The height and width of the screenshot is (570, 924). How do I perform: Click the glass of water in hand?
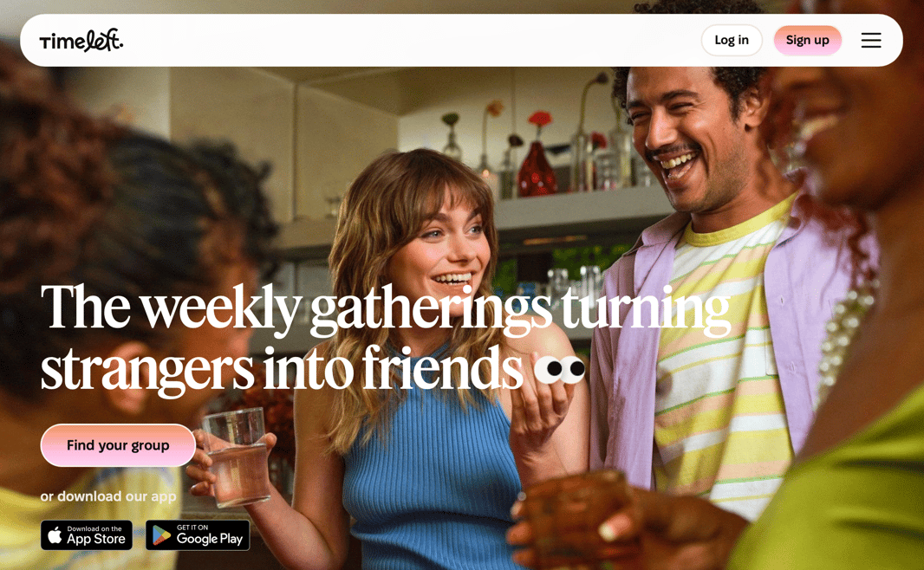pyautogui.click(x=238, y=458)
